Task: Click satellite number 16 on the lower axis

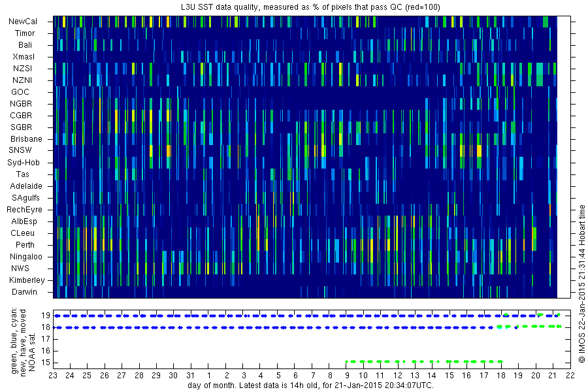Action: pyautogui.click(x=46, y=351)
